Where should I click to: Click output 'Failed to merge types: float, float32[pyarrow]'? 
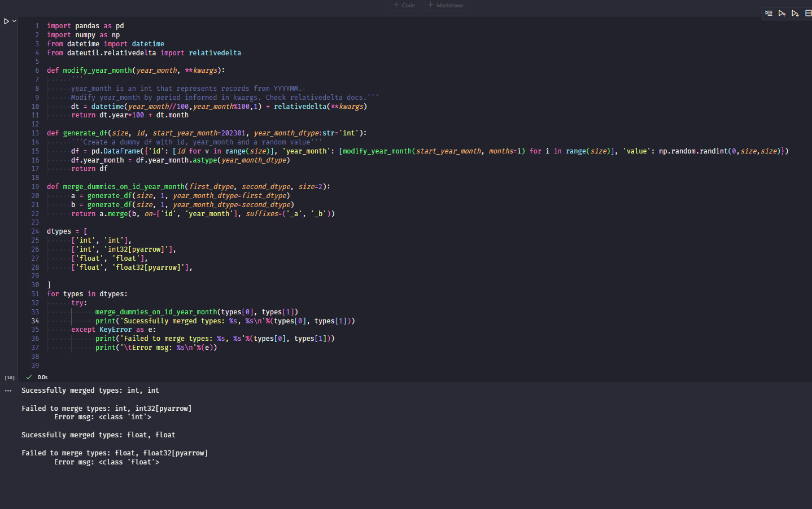[115, 453]
